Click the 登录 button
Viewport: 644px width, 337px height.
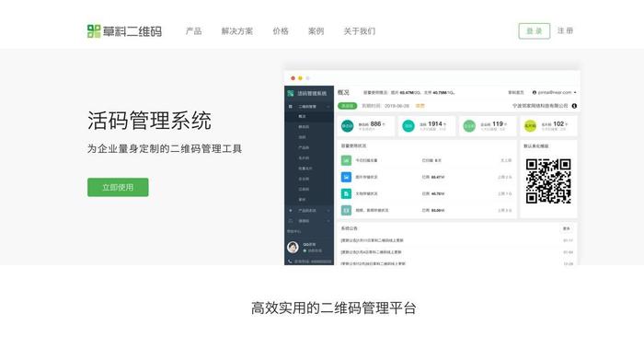coord(535,30)
